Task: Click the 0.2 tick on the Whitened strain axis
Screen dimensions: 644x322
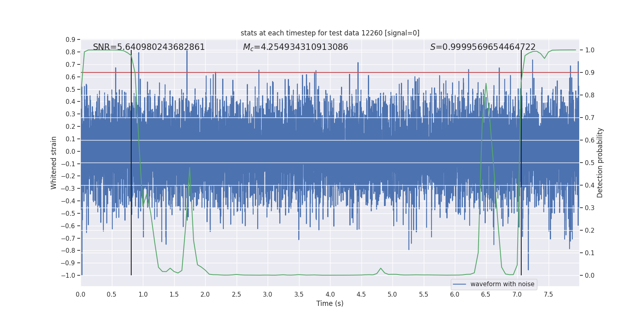Action: [70, 126]
